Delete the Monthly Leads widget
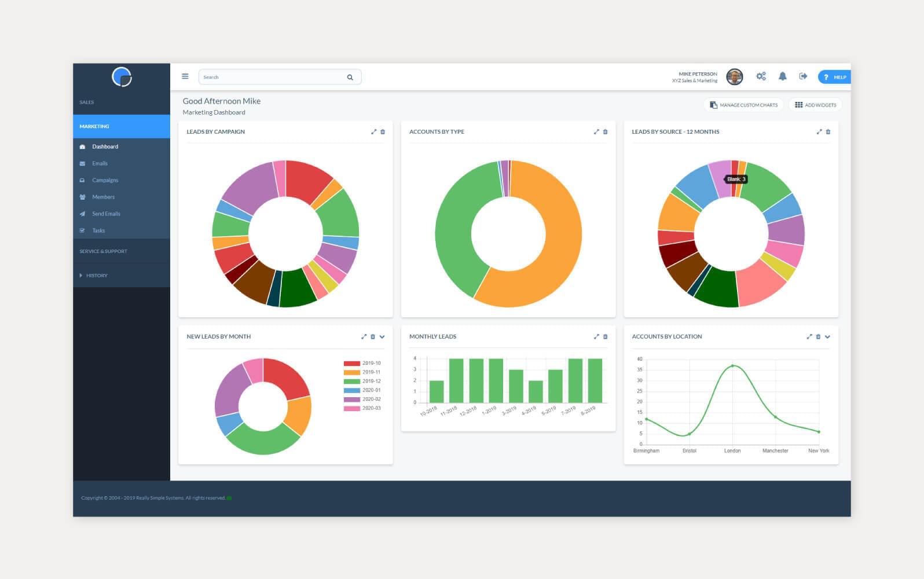Viewport: 924px width, 579px height. (606, 336)
